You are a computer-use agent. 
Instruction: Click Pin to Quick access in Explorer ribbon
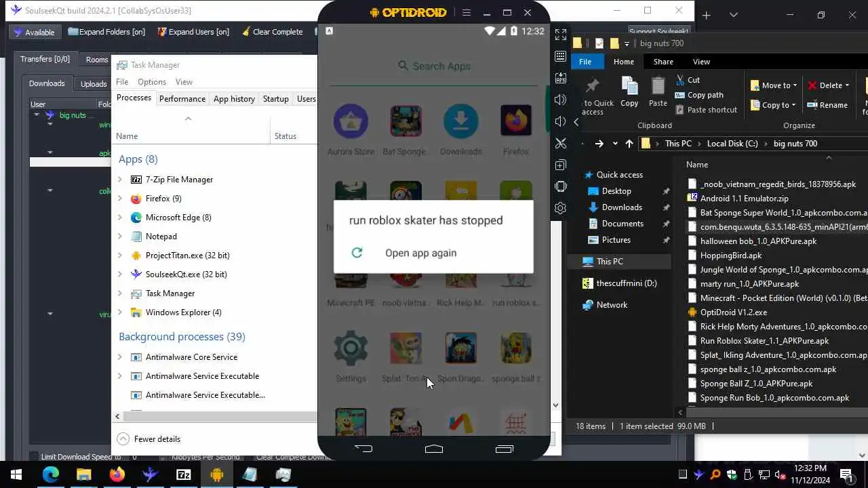[592, 95]
